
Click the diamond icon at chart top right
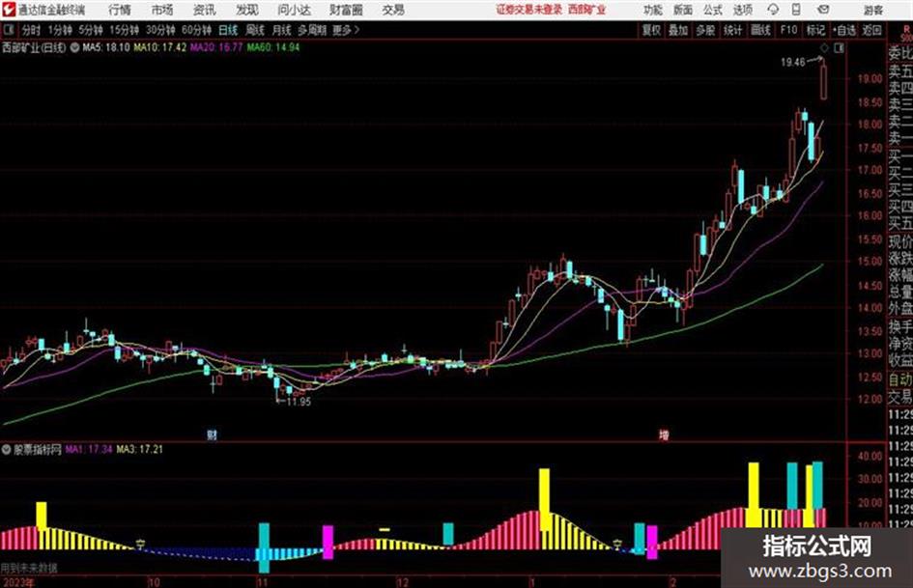click(824, 48)
